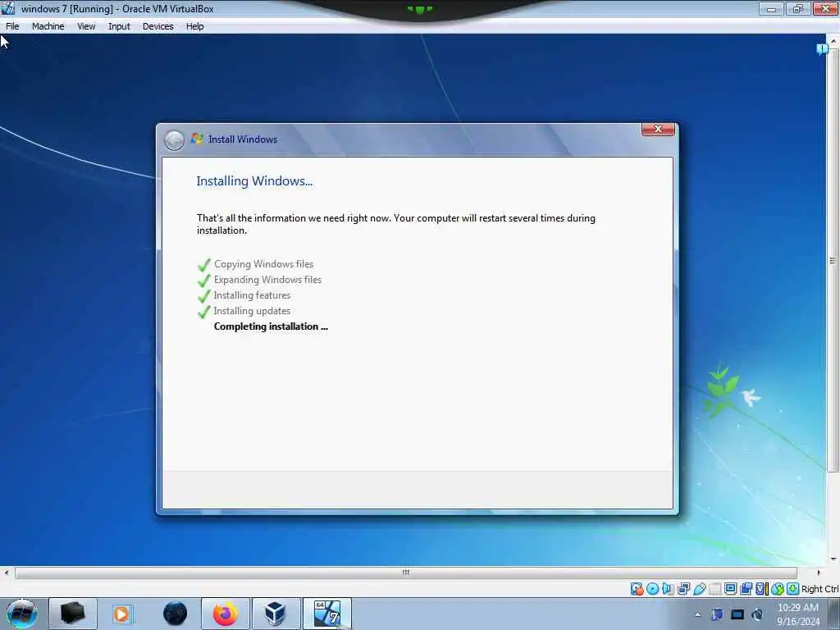The width and height of the screenshot is (840, 630).
Task: Click the green checkmark beside Installing updates
Action: 203,311
